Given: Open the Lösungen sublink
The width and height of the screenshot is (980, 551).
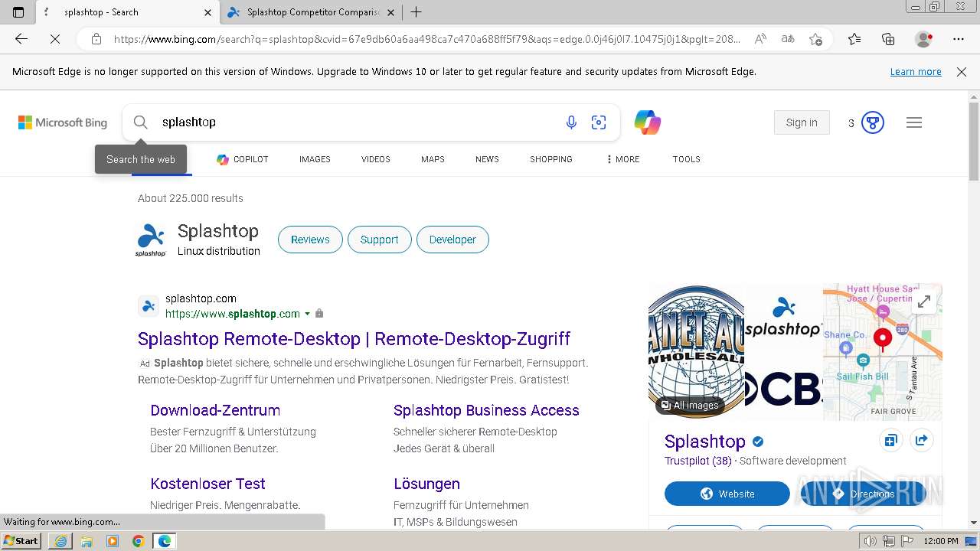Looking at the screenshot, I should (x=426, y=484).
